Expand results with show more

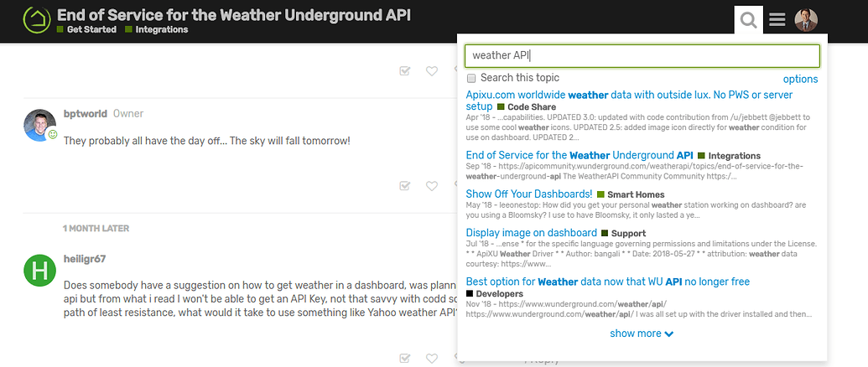click(642, 333)
